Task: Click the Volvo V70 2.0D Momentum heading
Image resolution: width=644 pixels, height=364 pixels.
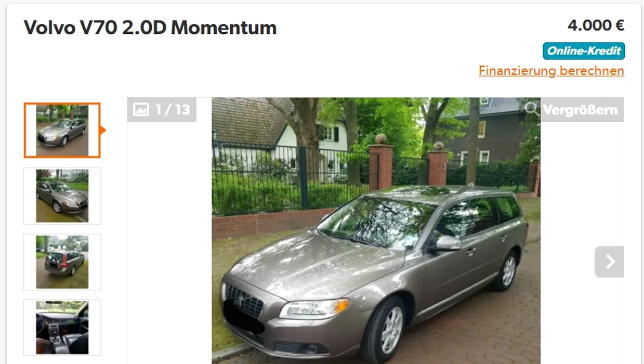Action: [x=150, y=28]
